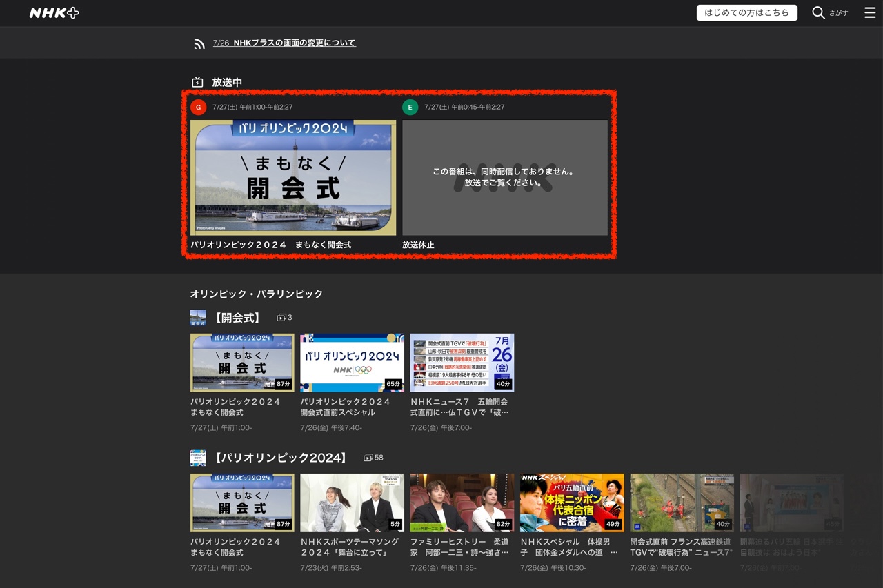Image resolution: width=883 pixels, height=588 pixels.
Task: Click the G channel time 午前1:00-午前2:27
Action: [252, 107]
